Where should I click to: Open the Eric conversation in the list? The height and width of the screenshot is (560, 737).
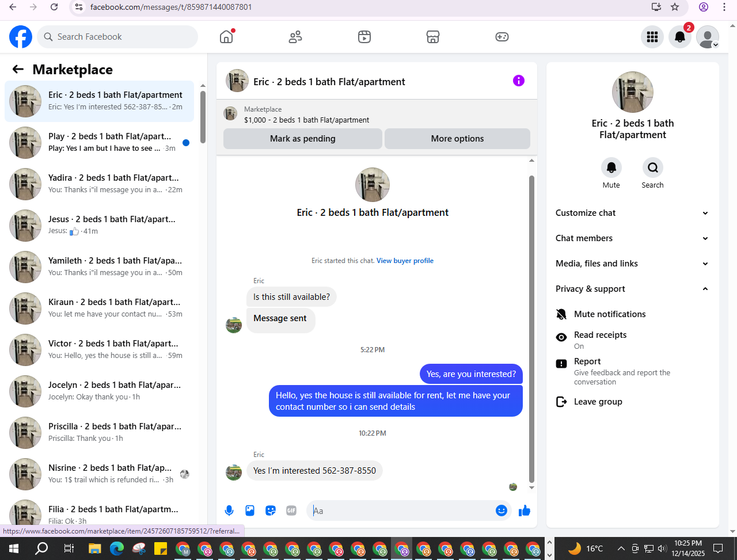pyautogui.click(x=100, y=101)
